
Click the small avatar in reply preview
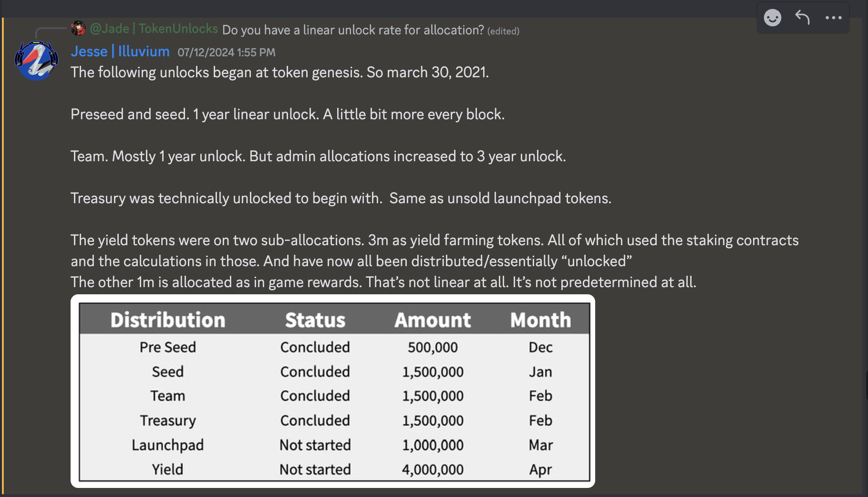[x=78, y=29]
